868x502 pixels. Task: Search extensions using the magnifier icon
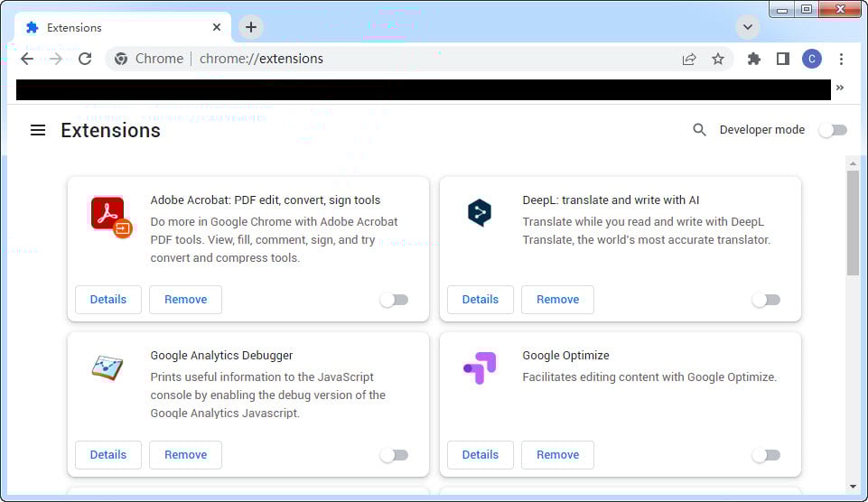[x=699, y=129]
